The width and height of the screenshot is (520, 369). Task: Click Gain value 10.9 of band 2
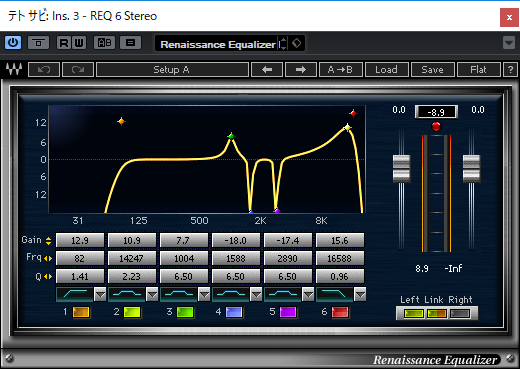coord(132,240)
